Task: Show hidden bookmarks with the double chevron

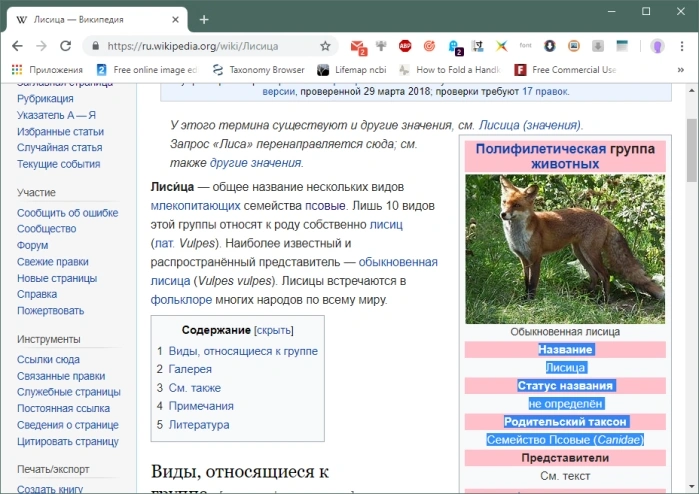Action: coord(681,70)
